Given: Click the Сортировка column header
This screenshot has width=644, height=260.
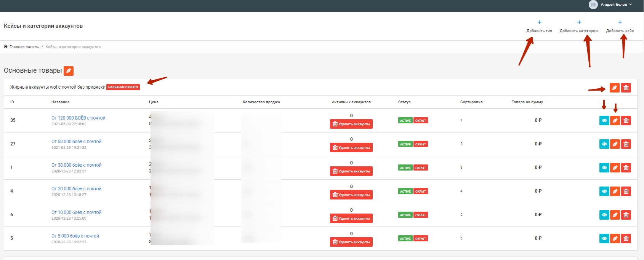Looking at the screenshot, I should tap(471, 102).
